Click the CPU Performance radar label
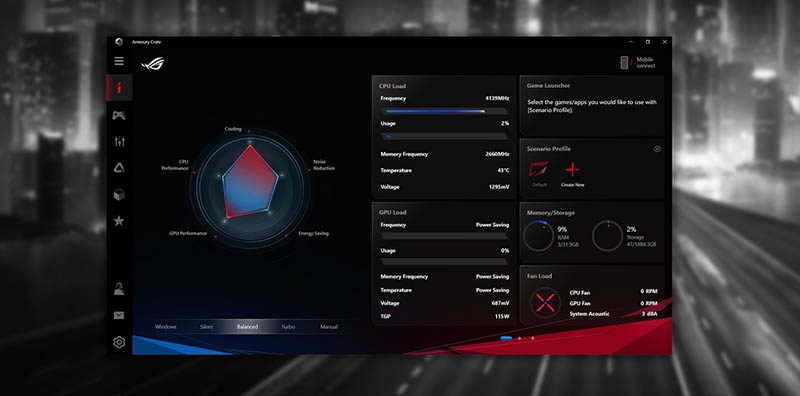Viewport: 800px width, 396px height. coord(175,165)
